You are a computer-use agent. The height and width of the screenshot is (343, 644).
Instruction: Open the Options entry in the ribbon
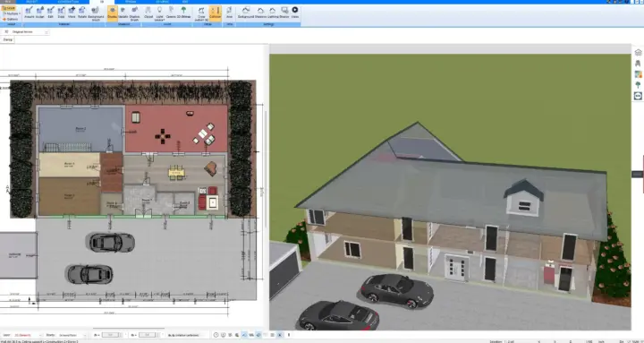pos(11,19)
